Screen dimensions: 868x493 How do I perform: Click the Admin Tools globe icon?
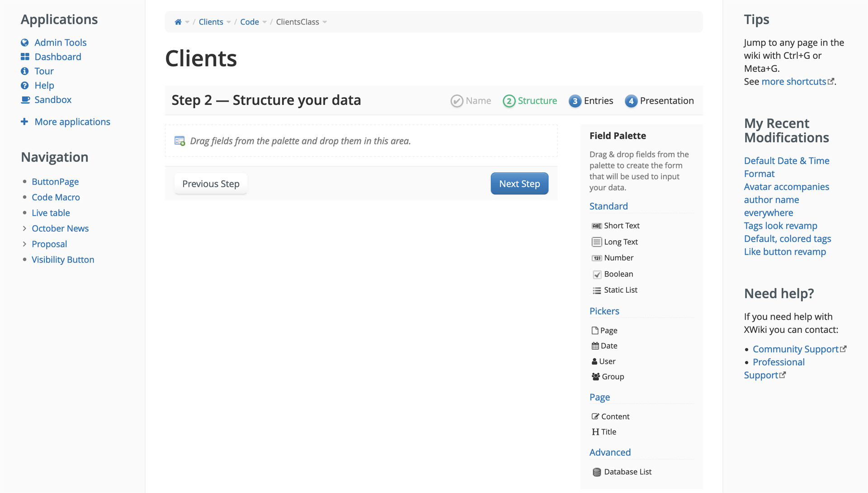(x=25, y=43)
